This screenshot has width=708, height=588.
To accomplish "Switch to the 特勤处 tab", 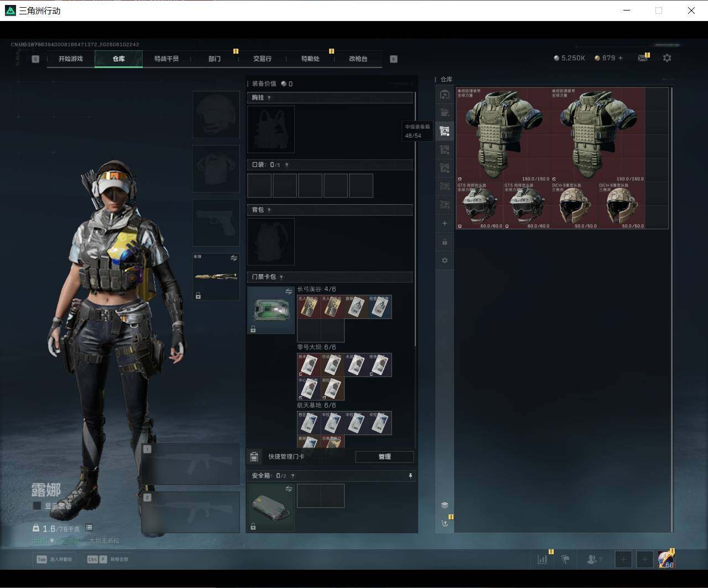I will click(x=310, y=59).
